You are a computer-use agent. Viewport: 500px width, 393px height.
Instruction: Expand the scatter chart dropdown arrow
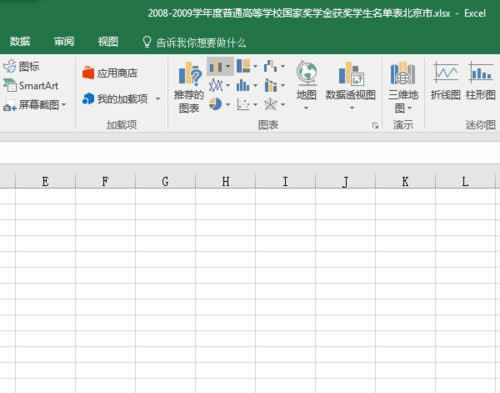pyautogui.click(x=255, y=105)
